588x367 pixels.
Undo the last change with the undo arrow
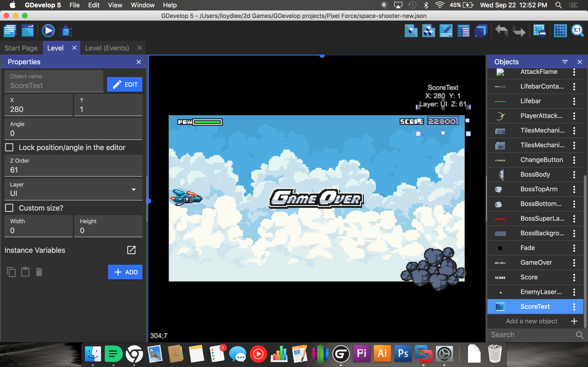[x=501, y=31]
